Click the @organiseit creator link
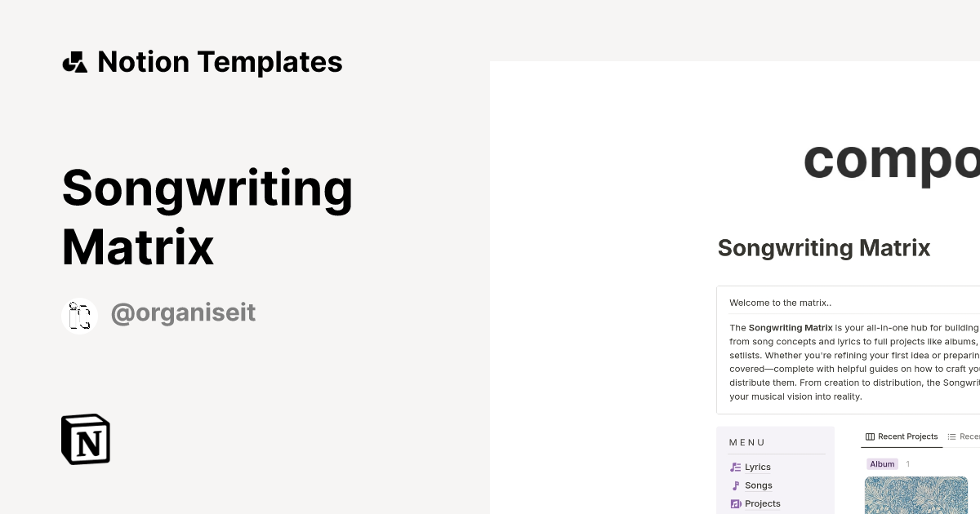 183,312
